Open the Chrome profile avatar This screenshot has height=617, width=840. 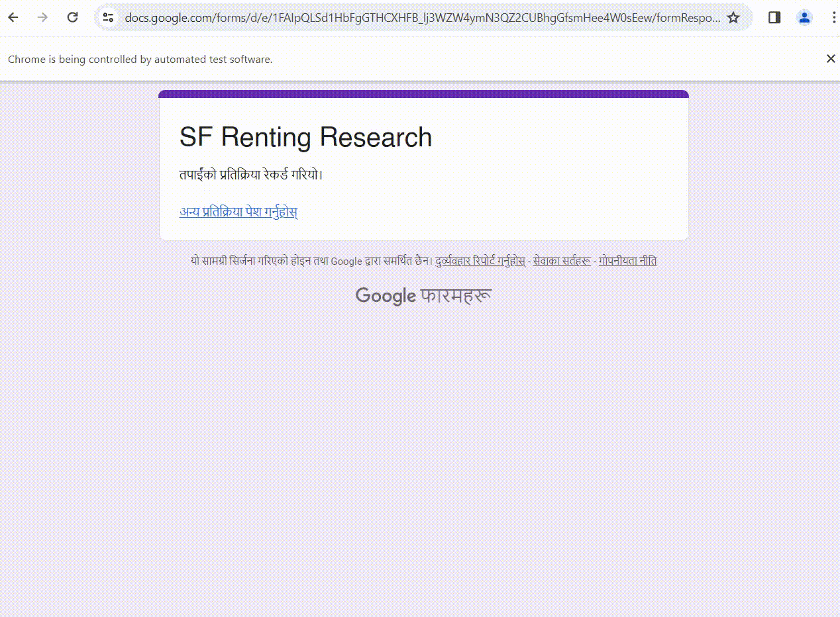coord(804,18)
